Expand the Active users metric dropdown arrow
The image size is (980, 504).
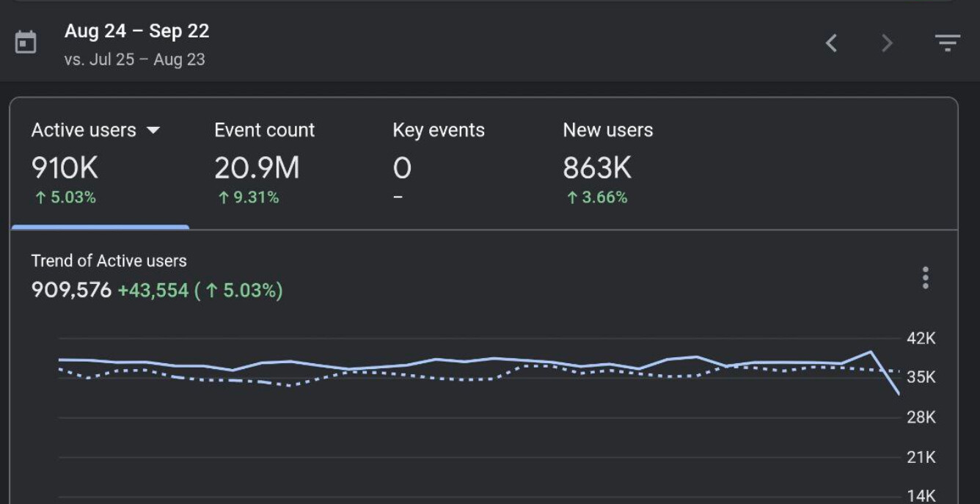point(153,131)
